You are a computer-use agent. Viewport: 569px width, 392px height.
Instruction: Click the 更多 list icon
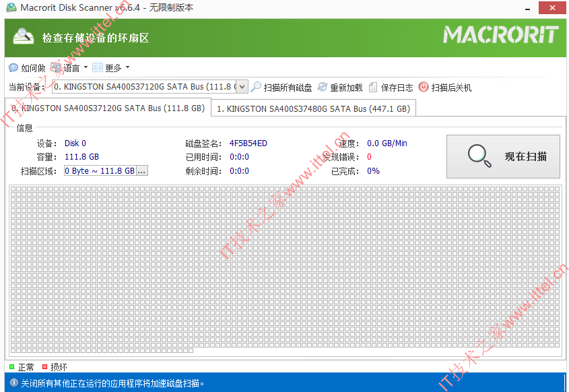[97, 67]
